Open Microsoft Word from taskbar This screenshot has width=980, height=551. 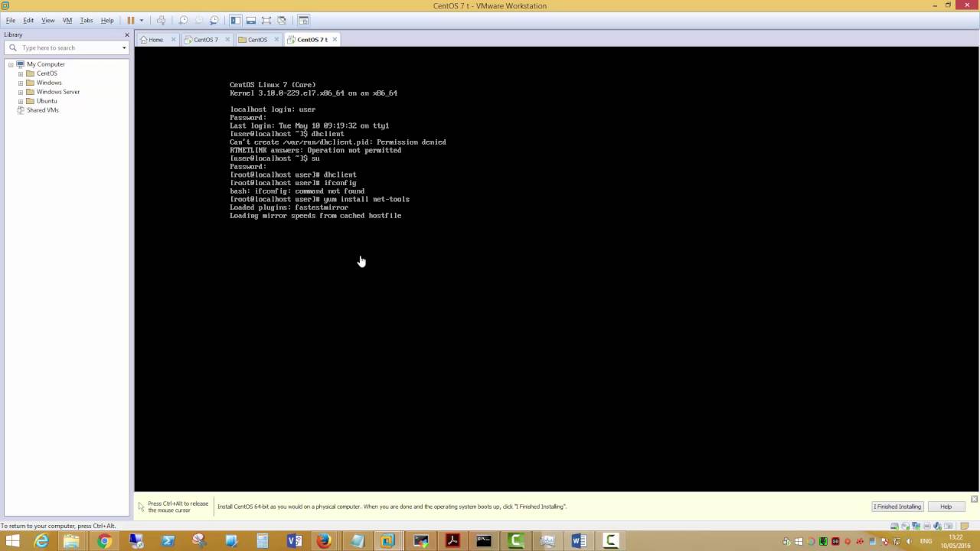[579, 541]
